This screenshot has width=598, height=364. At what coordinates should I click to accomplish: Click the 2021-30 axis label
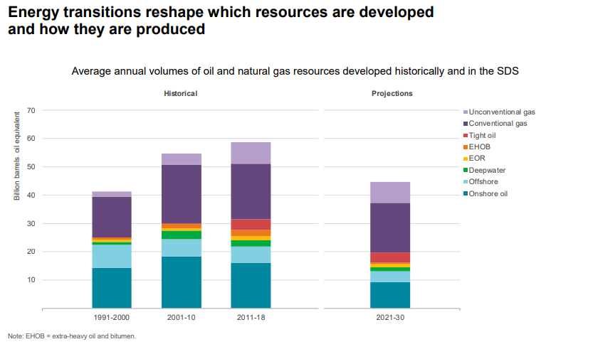[390, 318]
